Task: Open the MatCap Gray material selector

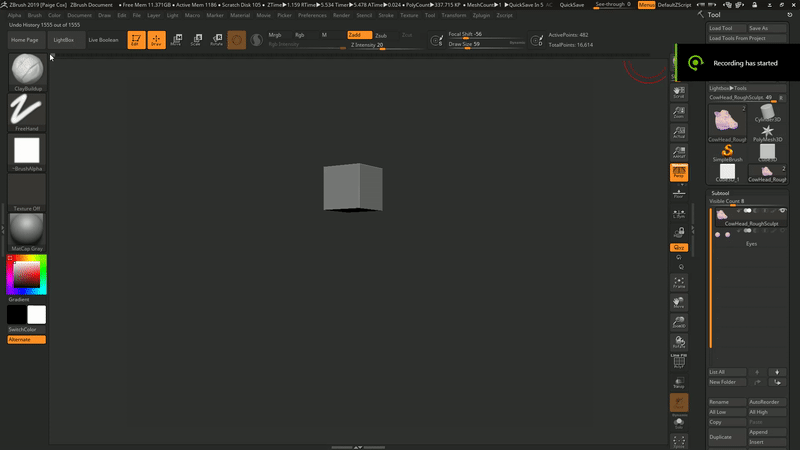Action: (27, 232)
